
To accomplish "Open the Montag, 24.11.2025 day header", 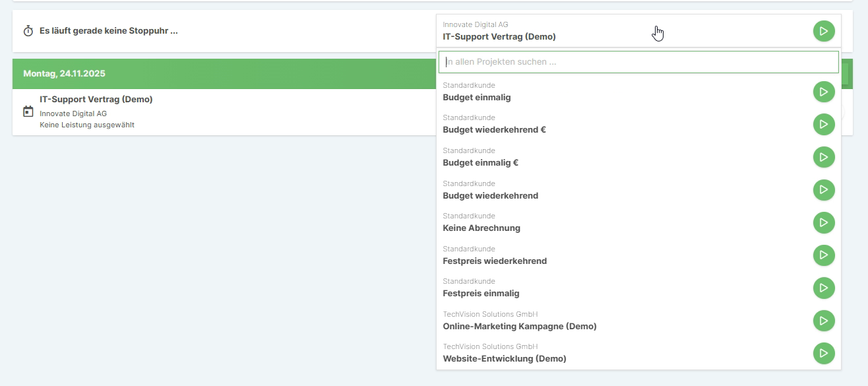I will 65,74.
